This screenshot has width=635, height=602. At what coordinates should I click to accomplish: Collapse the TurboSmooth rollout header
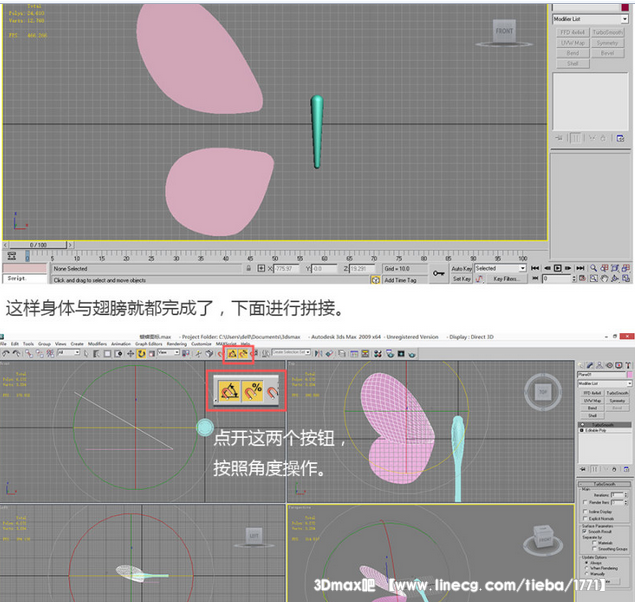[x=605, y=484]
